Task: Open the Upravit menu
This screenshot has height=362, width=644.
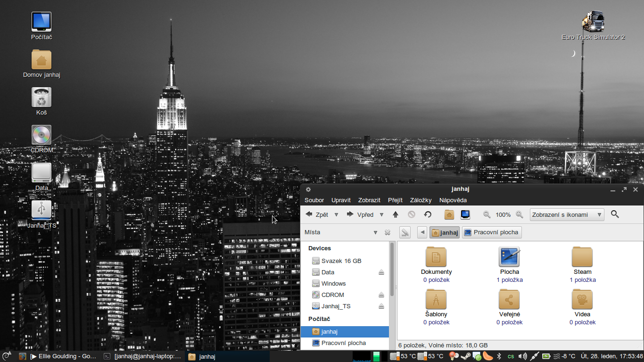Action: pyautogui.click(x=341, y=200)
